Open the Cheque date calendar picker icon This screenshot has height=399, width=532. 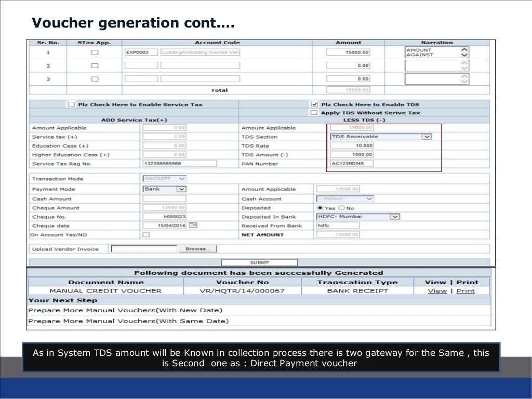click(x=193, y=225)
